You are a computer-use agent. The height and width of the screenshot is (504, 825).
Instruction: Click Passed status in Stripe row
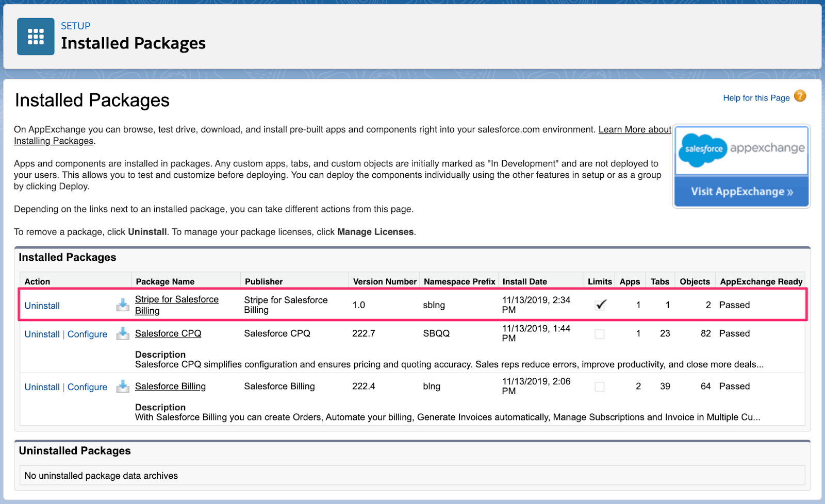[x=734, y=305]
